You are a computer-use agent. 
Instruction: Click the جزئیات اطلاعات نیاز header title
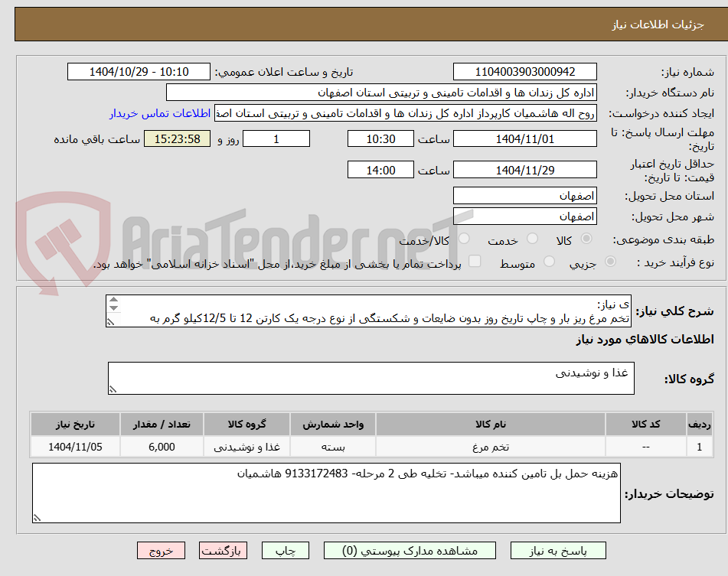658,24
